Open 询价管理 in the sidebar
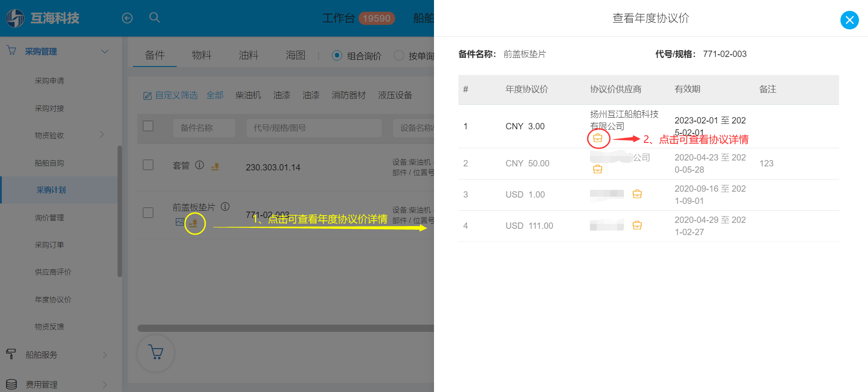 click(x=49, y=218)
